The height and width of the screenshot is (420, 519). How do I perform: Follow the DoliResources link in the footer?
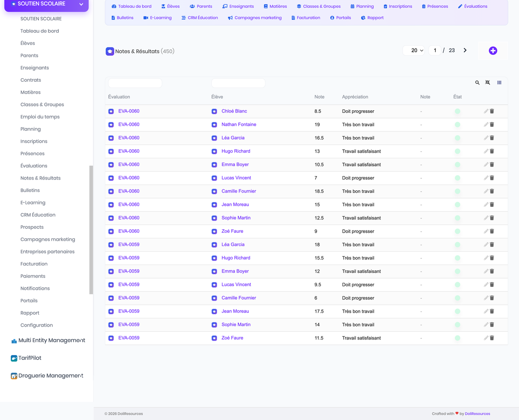pos(477,414)
